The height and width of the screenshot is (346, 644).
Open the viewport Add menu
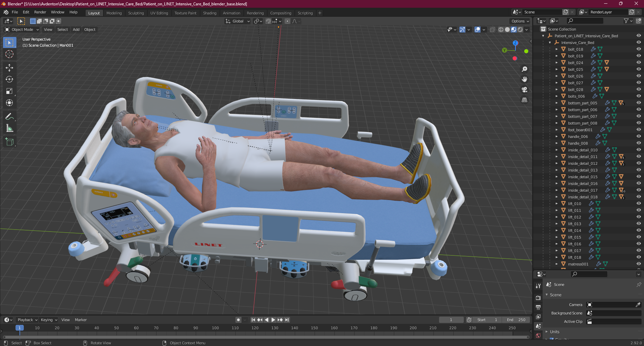(76, 30)
